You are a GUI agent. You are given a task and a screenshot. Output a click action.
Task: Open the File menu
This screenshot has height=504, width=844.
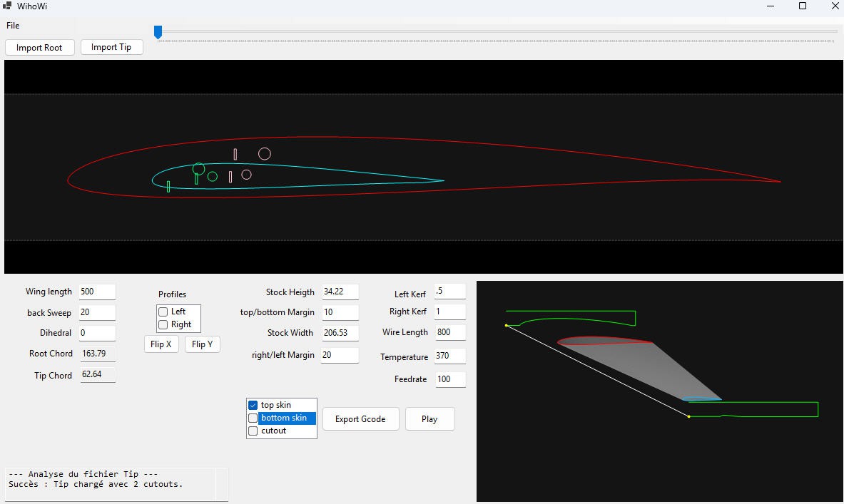pyautogui.click(x=13, y=26)
